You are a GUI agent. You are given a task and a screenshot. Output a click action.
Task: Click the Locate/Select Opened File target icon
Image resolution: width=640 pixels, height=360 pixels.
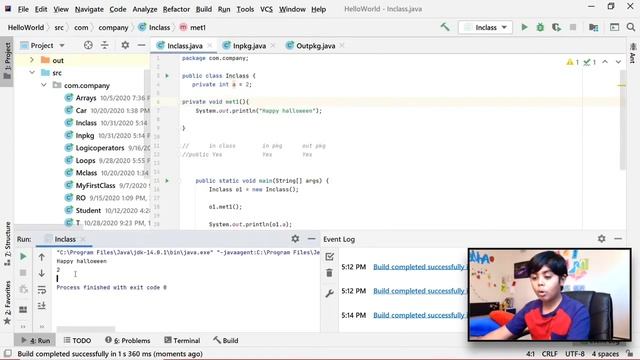tap(88, 45)
